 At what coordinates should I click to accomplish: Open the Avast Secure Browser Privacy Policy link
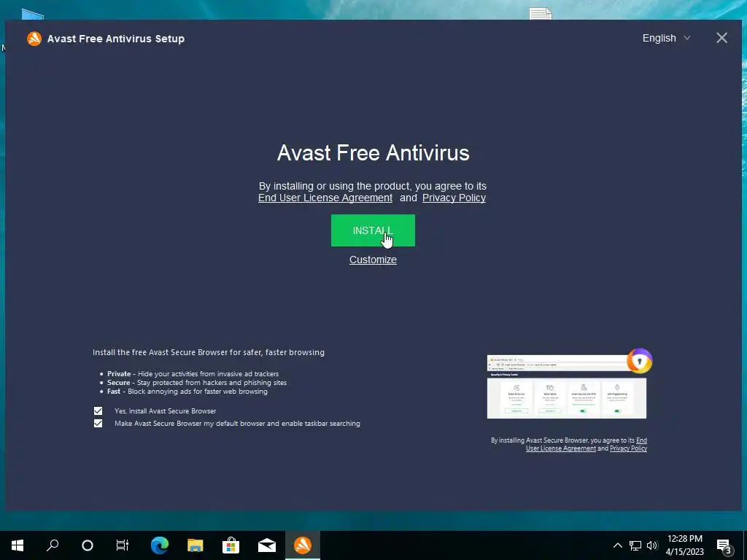click(x=628, y=448)
